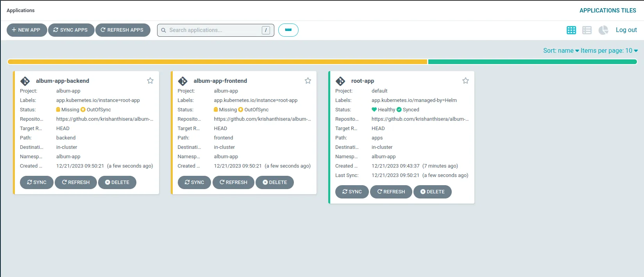The width and height of the screenshot is (644, 277).
Task: Click OutOfSync status icon on album-app-backend
Action: (x=83, y=110)
